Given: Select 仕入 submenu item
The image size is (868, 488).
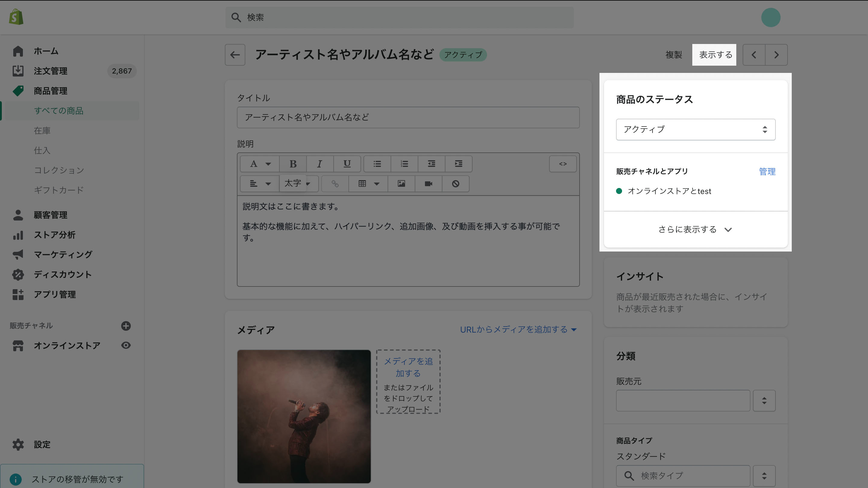Looking at the screenshot, I should tap(42, 151).
